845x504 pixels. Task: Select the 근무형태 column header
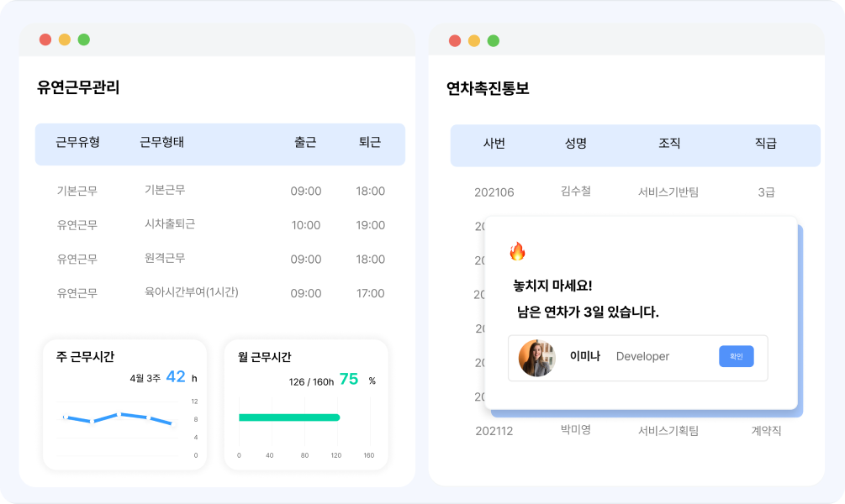[x=161, y=142]
